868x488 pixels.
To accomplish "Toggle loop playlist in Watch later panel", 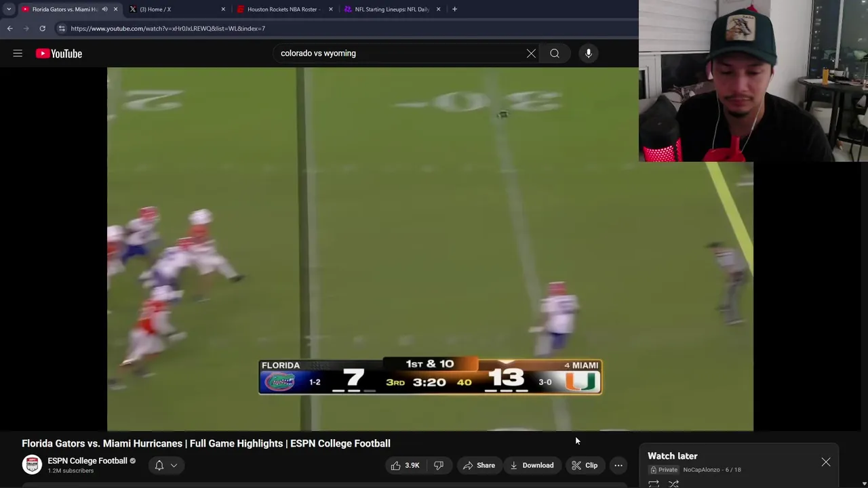I will point(654,484).
